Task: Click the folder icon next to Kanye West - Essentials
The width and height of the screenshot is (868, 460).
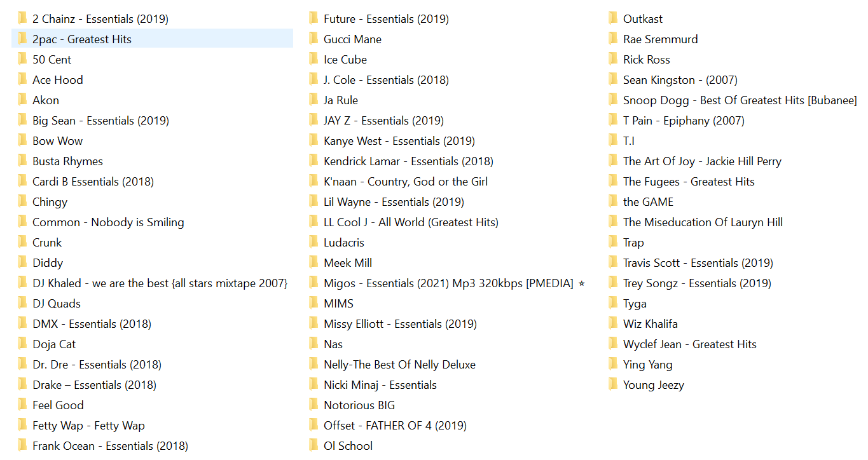Action: (313, 140)
